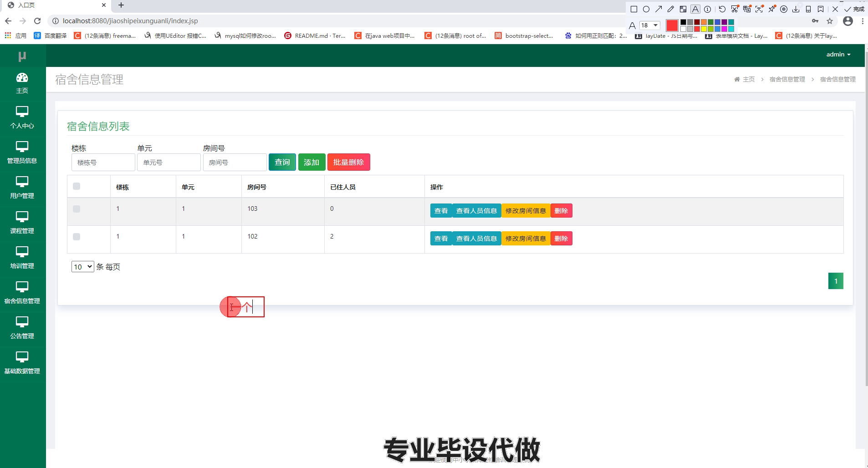Screen dimensions: 868x468
Task: Click the address bar URL
Action: point(130,21)
